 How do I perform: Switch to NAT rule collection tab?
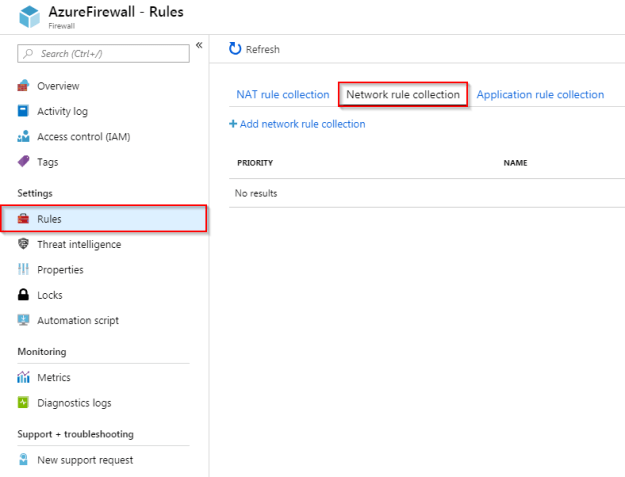click(283, 94)
